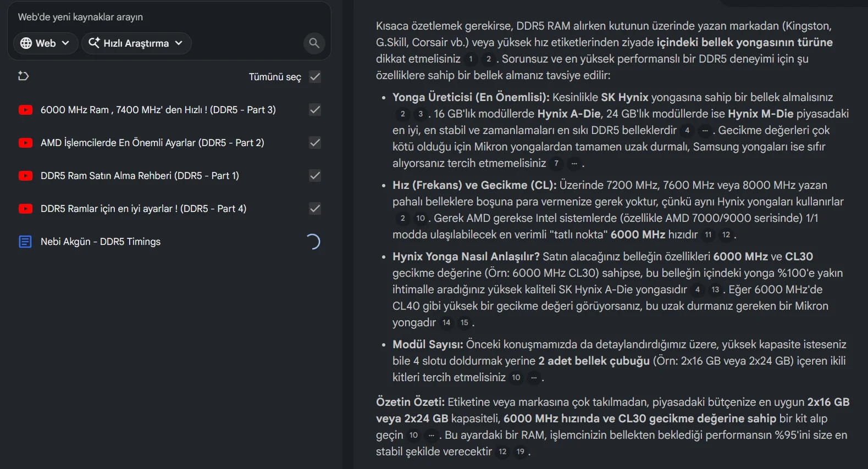
Task: Open the 'Hızlı Araştırma' mode dropdown
Action: pos(136,43)
